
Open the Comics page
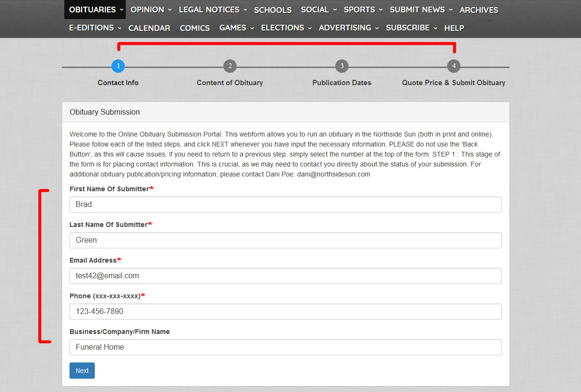click(x=195, y=28)
